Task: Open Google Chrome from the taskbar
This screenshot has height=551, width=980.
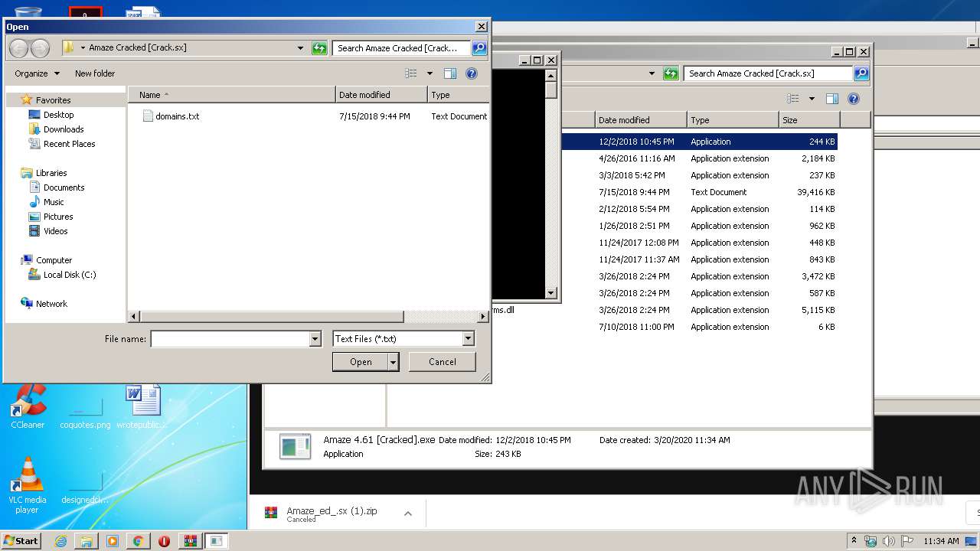Action: [138, 541]
